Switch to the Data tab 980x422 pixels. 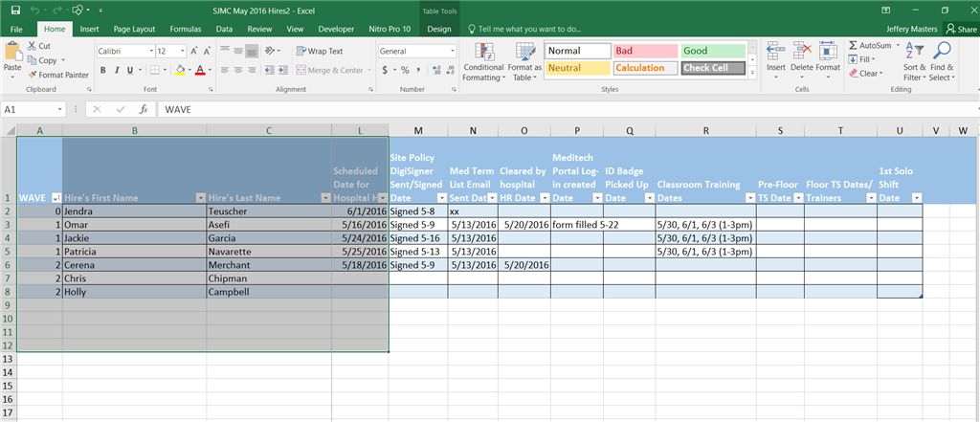tap(224, 29)
